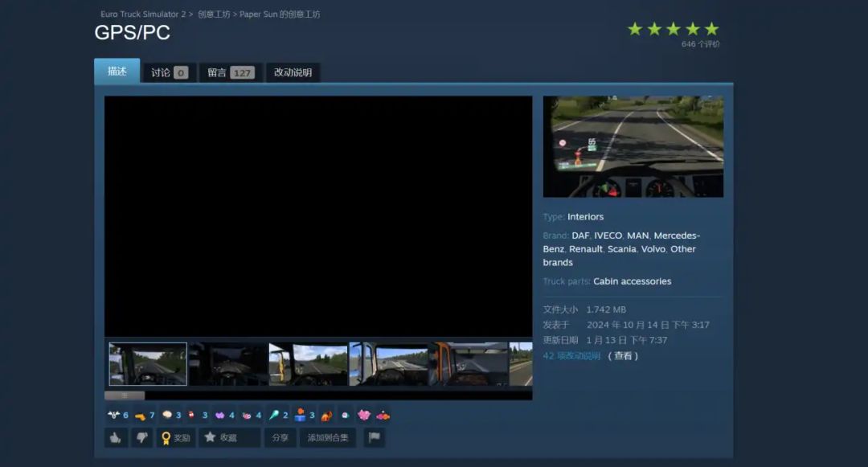Open the 留言 comments tab

231,72
